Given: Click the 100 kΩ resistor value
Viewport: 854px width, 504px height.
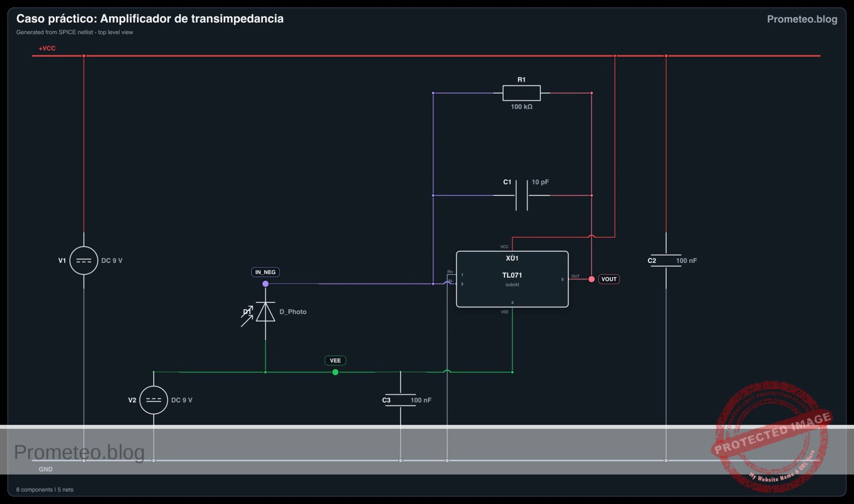Looking at the screenshot, I should (x=521, y=107).
